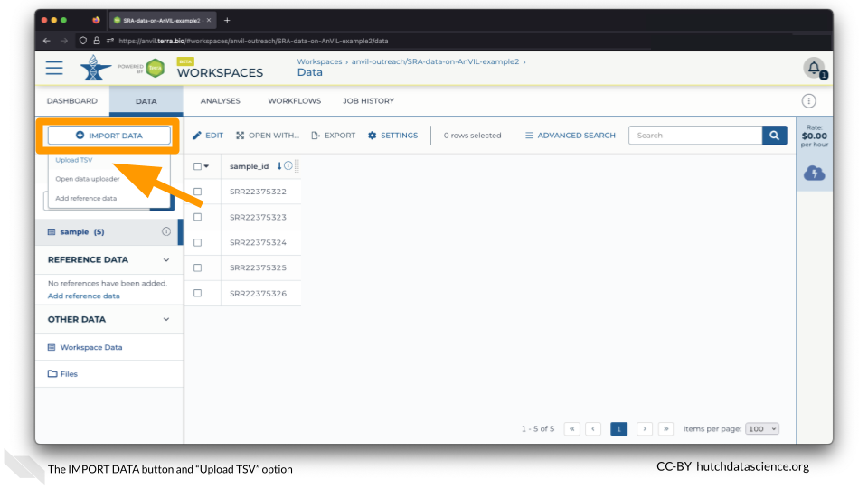Open the Files folder
This screenshot has width=868, height=488.
click(x=62, y=374)
